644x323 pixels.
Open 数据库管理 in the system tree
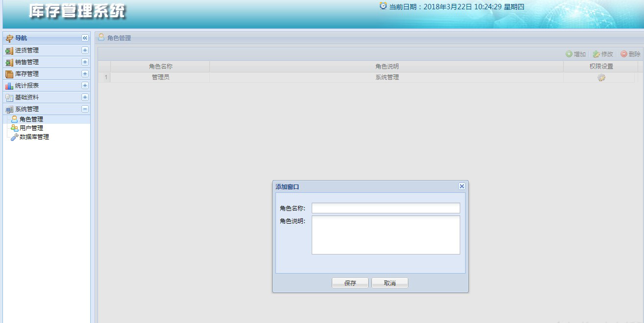34,137
